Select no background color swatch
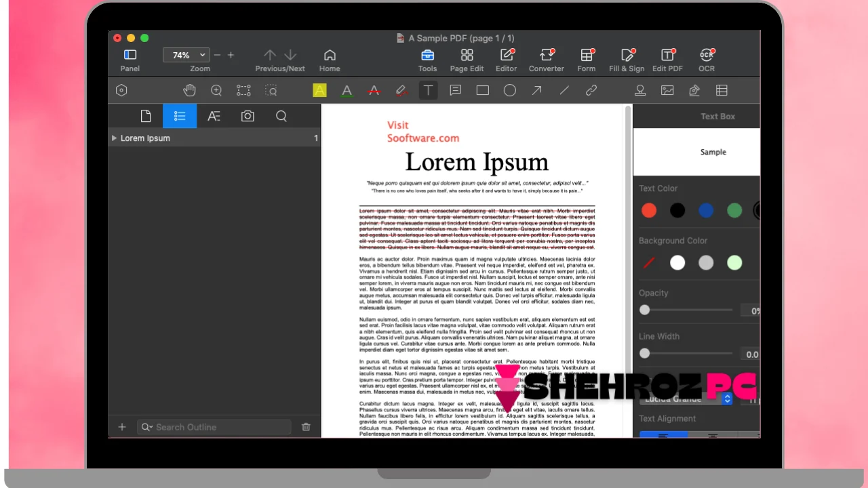Screen dimensions: 868x488 point(649,262)
